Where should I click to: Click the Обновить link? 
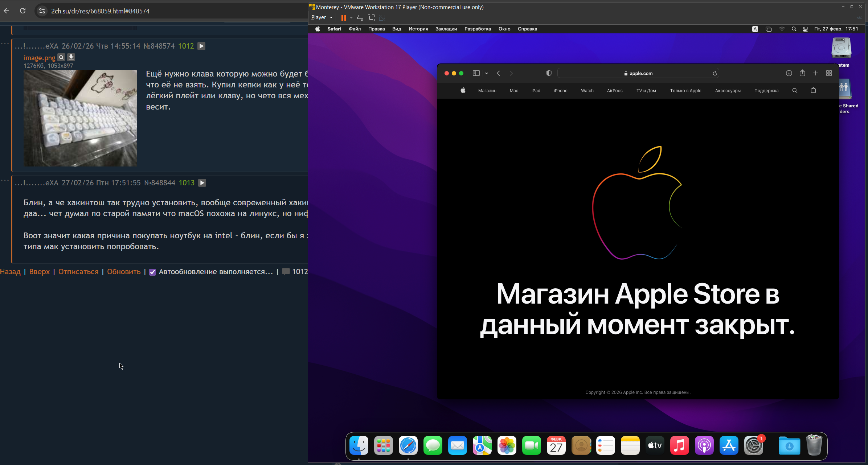(x=124, y=272)
